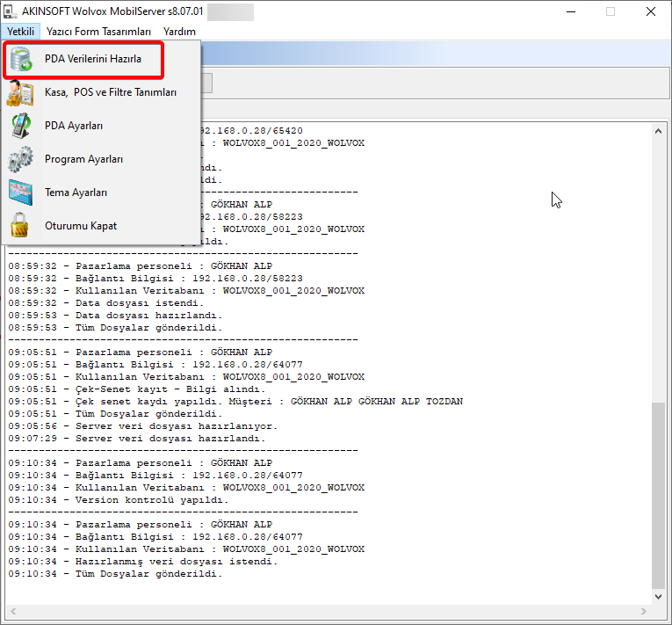Open the Yardım menu
The width and height of the screenshot is (672, 625).
pos(179,32)
